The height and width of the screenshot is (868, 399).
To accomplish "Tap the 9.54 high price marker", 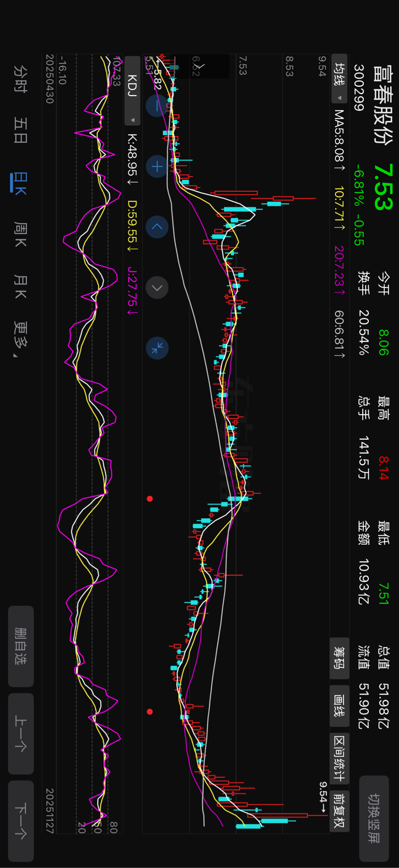I will click(x=323, y=798).
